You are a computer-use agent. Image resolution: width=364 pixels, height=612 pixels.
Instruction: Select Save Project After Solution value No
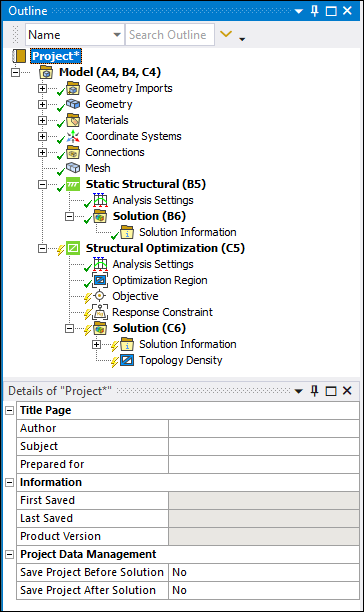pyautogui.click(x=264, y=591)
